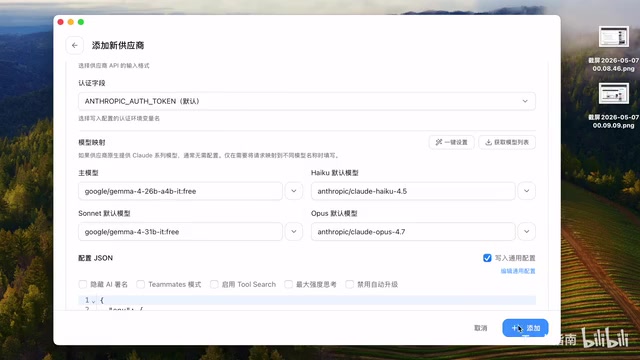Click the Sonnet 默认模型 input field
Image resolution: width=640 pixels, height=360 pixels.
coord(180,231)
